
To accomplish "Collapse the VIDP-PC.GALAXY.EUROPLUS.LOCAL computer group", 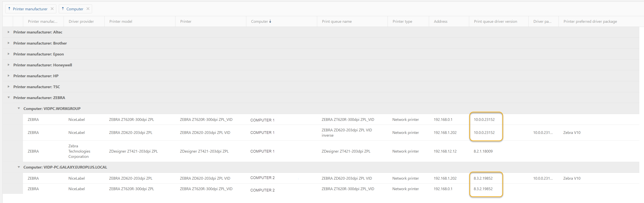I will [x=19, y=167].
